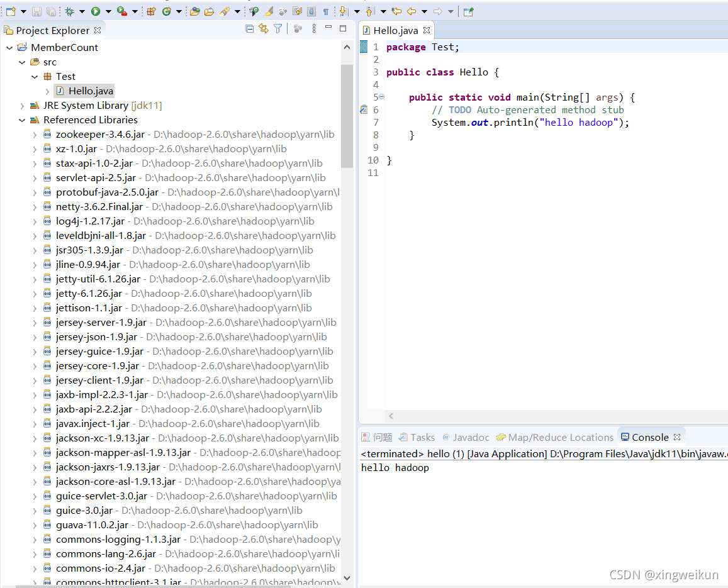The height and width of the screenshot is (588, 728).
Task: Select log4j-1.2.17.jar in Referenced Libraries
Action: click(x=90, y=221)
